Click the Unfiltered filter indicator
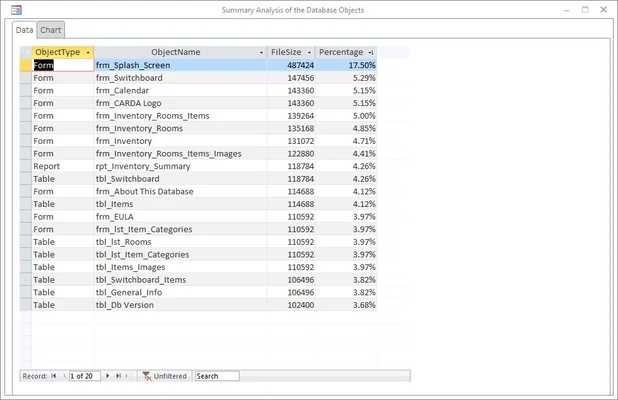Viewport: 618px width, 400px height. tap(167, 376)
